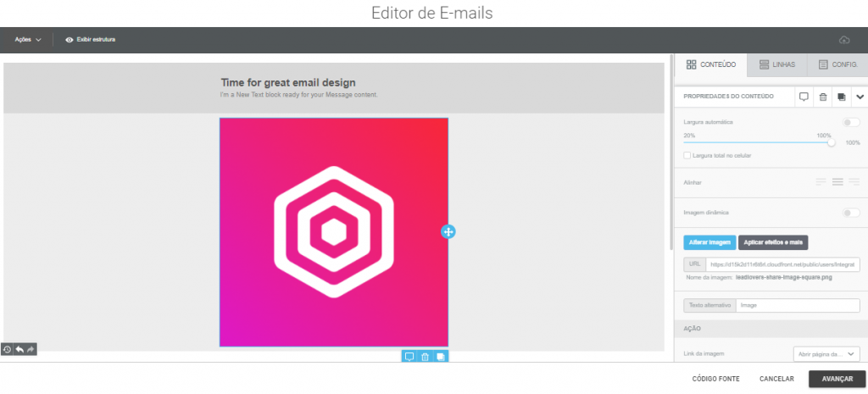Click the blue move handle on the image
Screen dimensions: 868x394
click(448, 231)
